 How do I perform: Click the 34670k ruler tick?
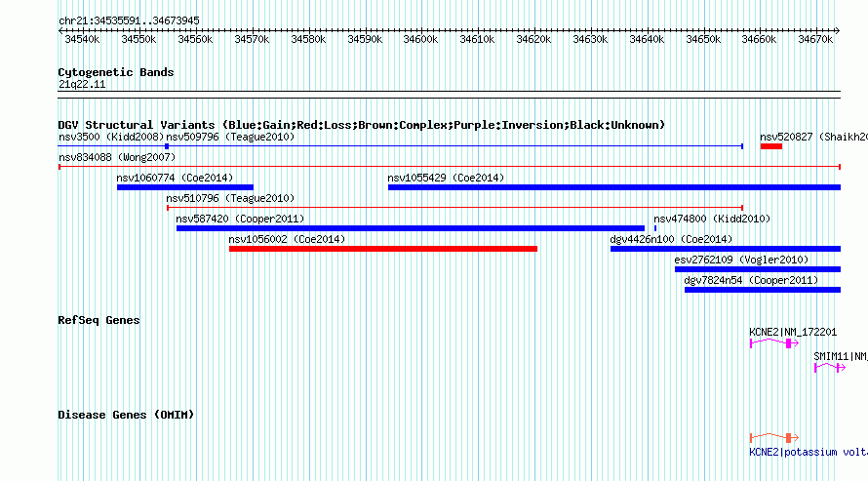click(x=815, y=39)
